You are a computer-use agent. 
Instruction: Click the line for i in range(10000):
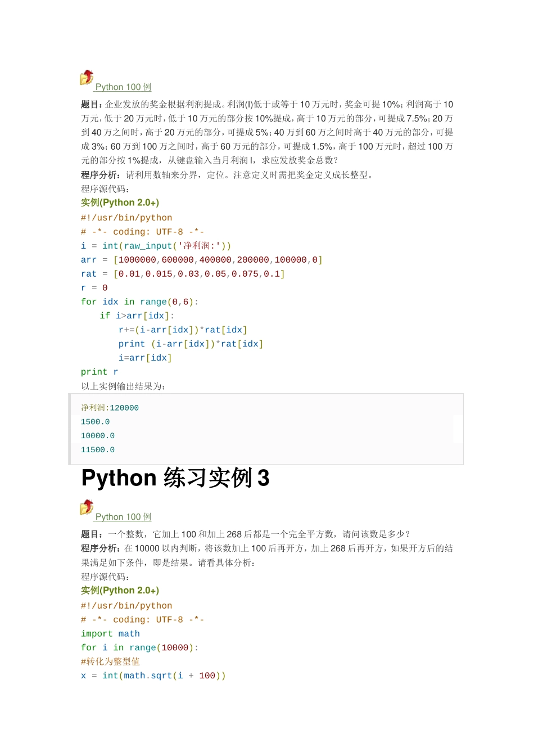pos(139,648)
